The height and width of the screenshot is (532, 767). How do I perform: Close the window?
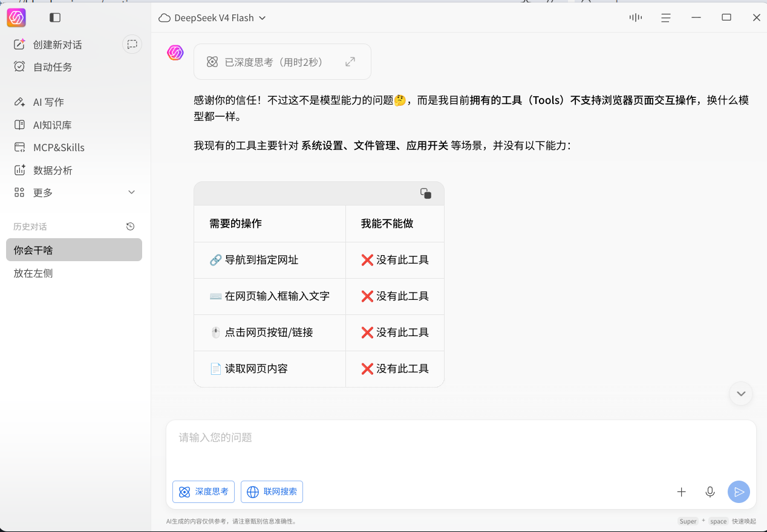(756, 18)
